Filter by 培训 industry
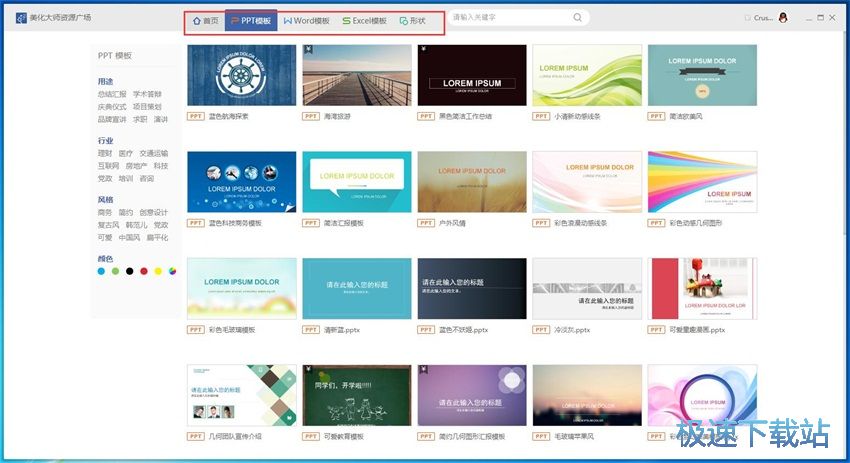 126,178
